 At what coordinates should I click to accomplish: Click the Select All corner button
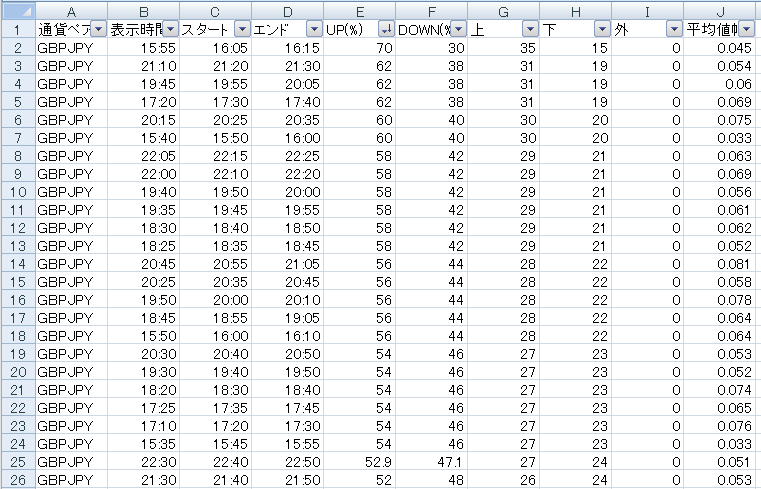[18, 10]
